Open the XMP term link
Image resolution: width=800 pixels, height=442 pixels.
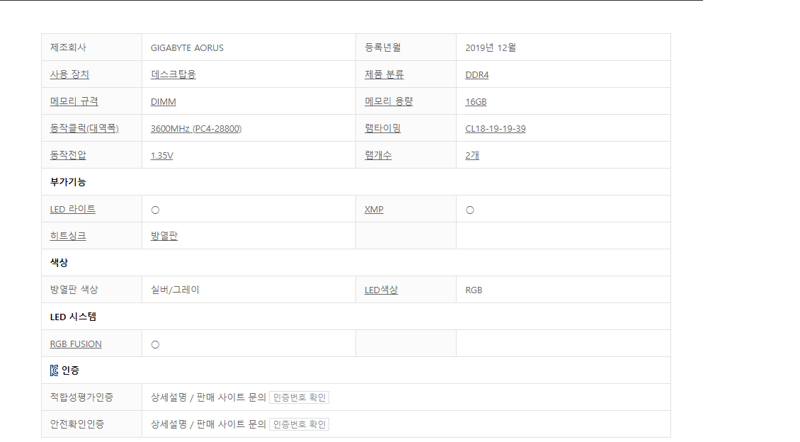(373, 209)
